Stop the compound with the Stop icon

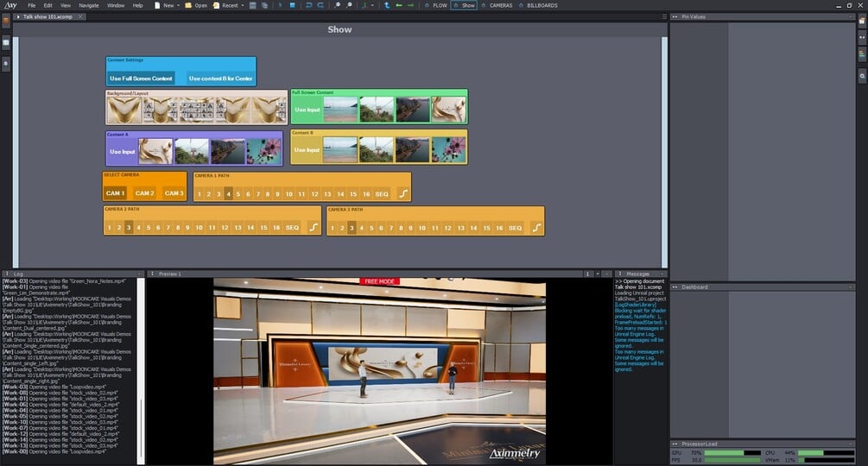click(x=292, y=5)
